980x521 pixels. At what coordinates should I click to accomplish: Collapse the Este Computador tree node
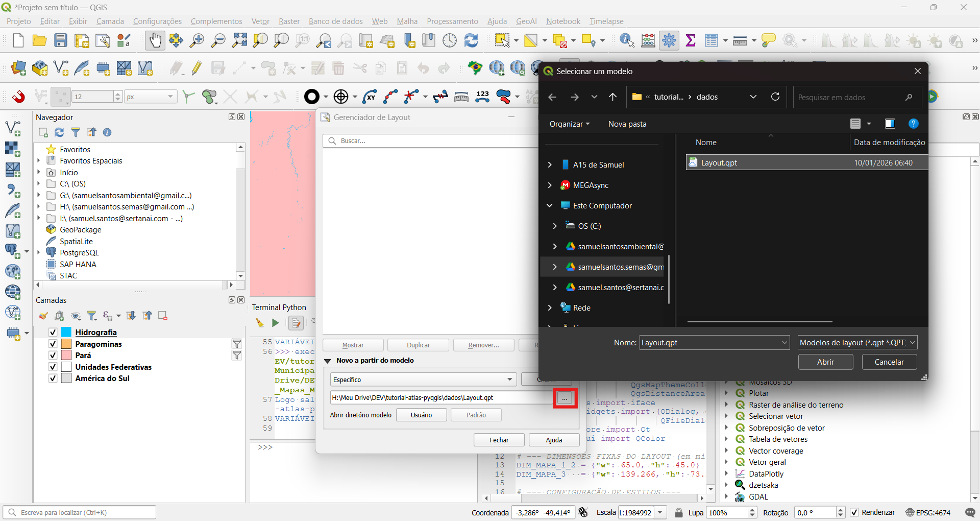point(550,206)
